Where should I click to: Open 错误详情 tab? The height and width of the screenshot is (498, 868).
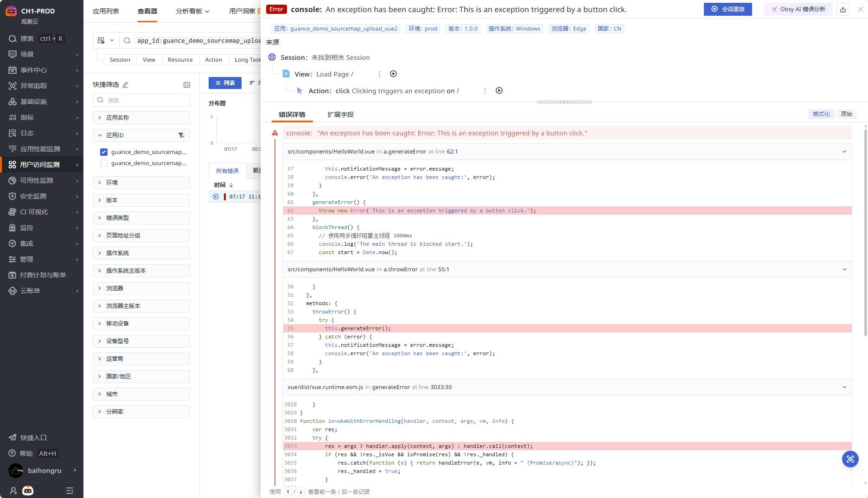tap(292, 115)
